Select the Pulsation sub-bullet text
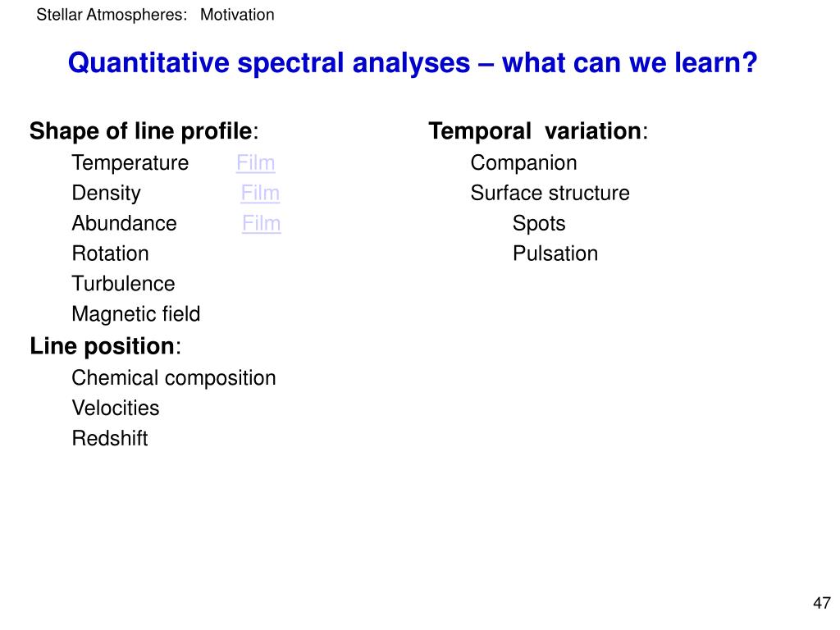Screen dimensions: 840x630 pyautogui.click(x=555, y=253)
